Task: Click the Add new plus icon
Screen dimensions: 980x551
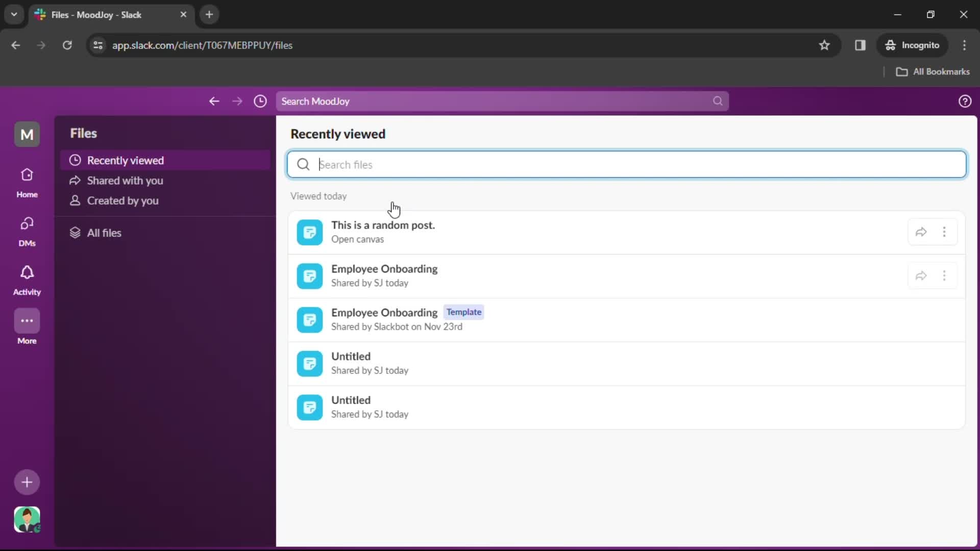Action: (26, 481)
